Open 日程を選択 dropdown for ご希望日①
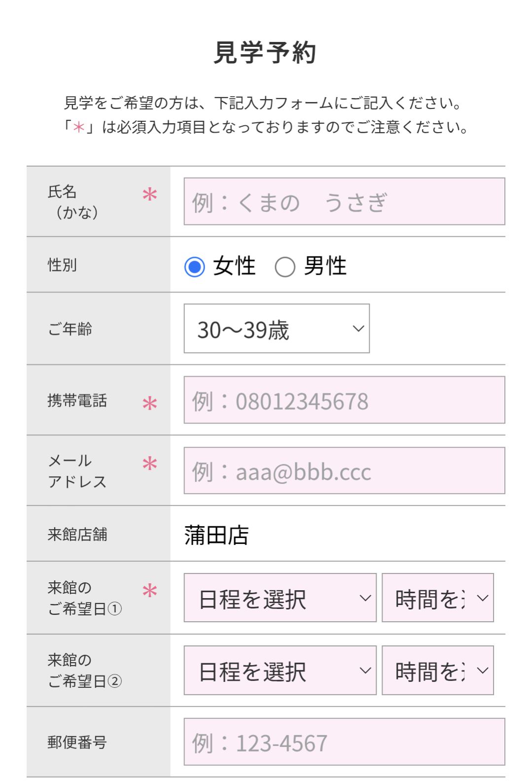Viewport: 532px width, 784px height. click(x=280, y=598)
